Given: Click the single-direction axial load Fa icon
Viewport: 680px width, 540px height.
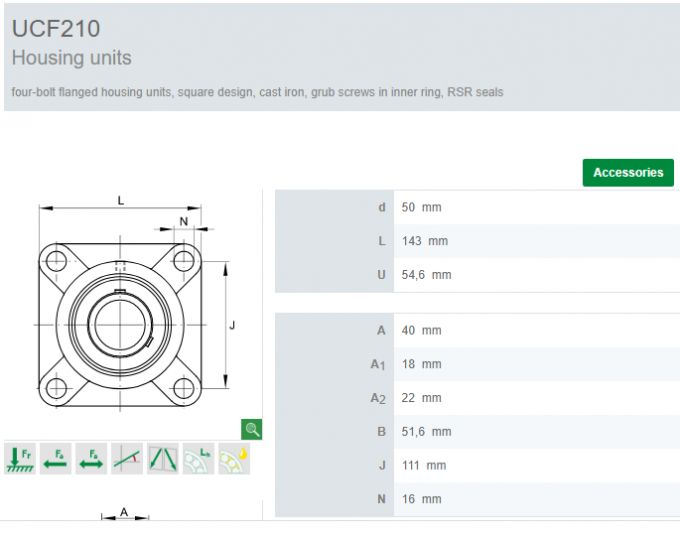Looking at the screenshot, I should 56,458.
